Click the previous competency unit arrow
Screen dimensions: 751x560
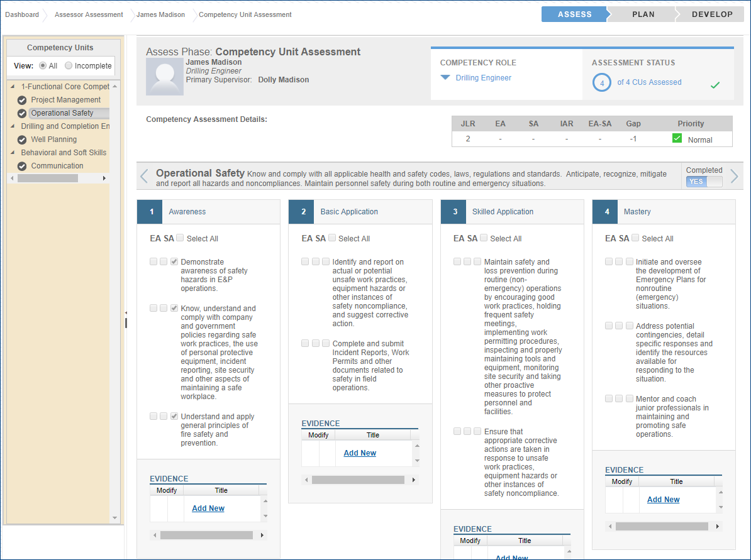pyautogui.click(x=144, y=176)
